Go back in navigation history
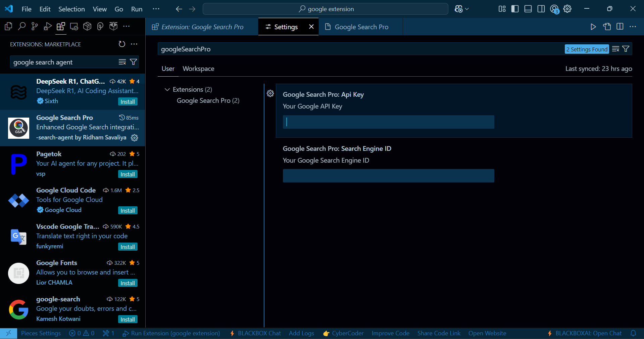The height and width of the screenshot is (339, 644). (179, 9)
